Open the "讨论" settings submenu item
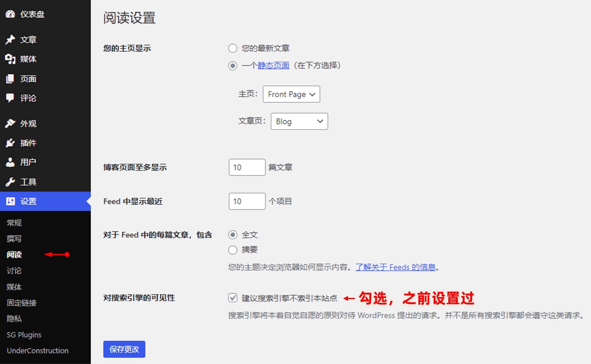Screen dimensions: 591x364 pos(14,271)
